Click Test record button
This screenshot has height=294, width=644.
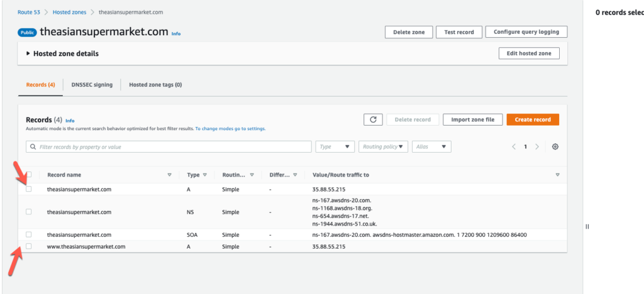click(458, 32)
